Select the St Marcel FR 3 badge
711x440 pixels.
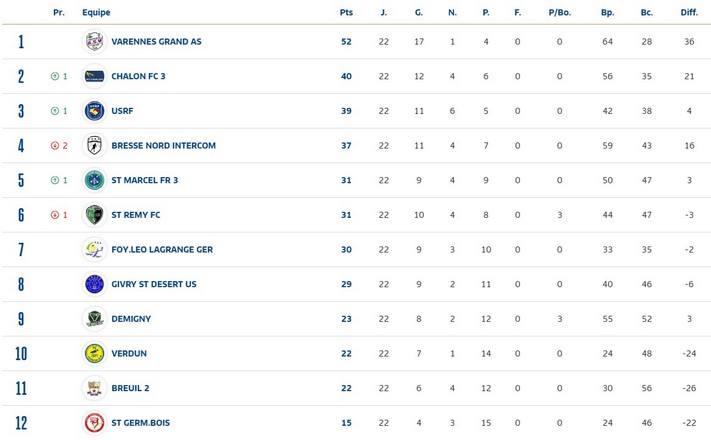[94, 180]
